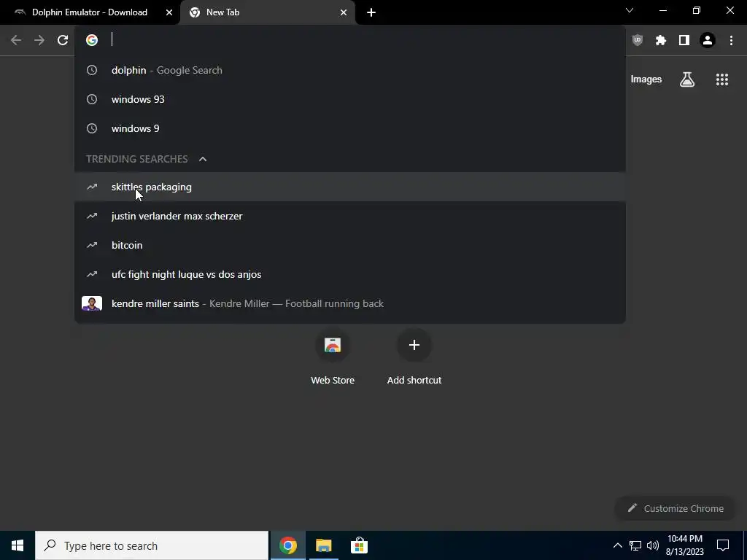Choose the 'windows 9' history suggestion
747x560 pixels.
350,128
